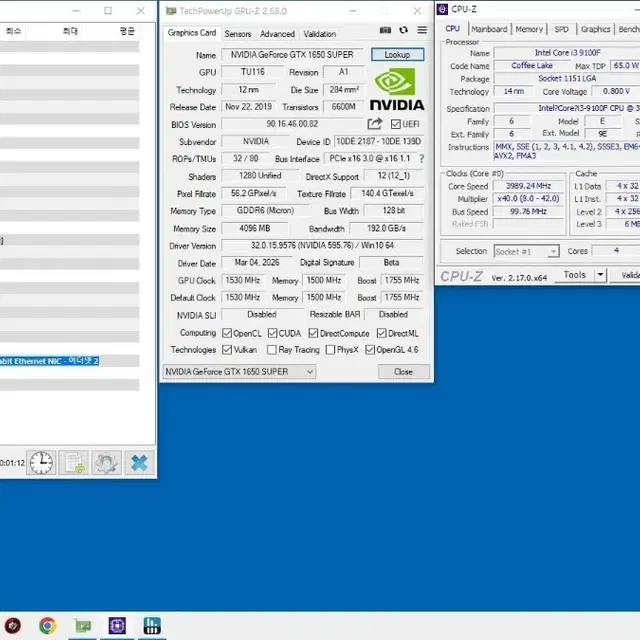640x640 pixels.
Task: Switch to the Graphics Card tab
Action: 192,33
